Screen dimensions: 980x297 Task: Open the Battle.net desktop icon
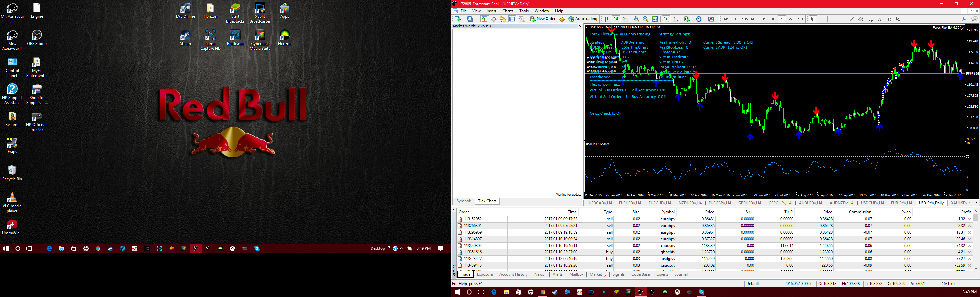(x=235, y=38)
